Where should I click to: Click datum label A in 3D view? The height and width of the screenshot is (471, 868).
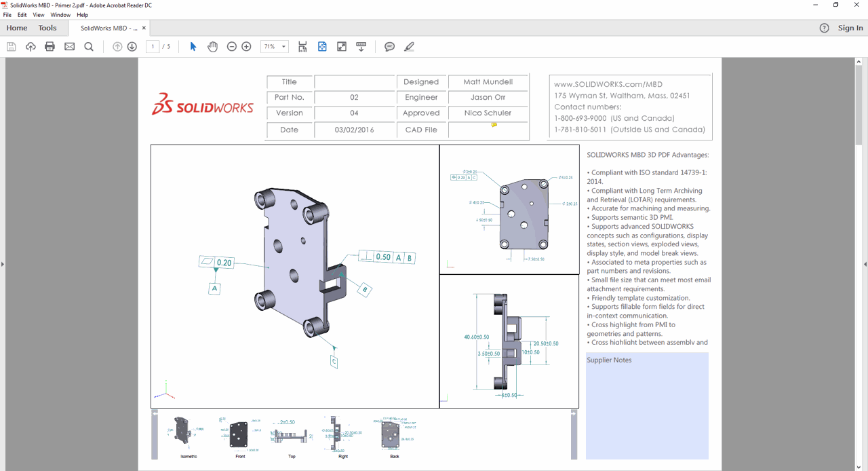(x=215, y=288)
